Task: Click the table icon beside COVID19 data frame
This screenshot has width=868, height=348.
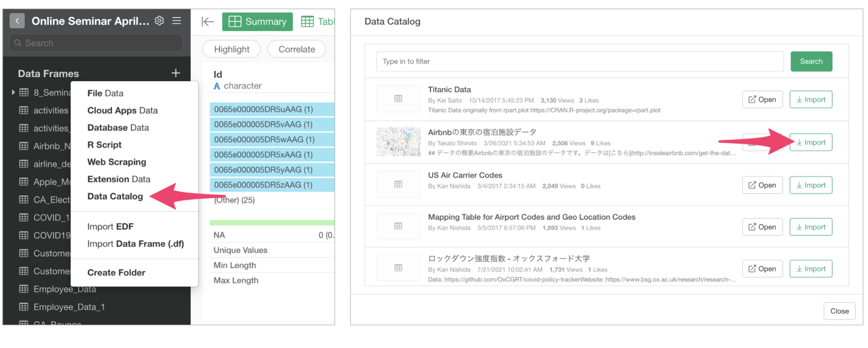Action: [24, 235]
